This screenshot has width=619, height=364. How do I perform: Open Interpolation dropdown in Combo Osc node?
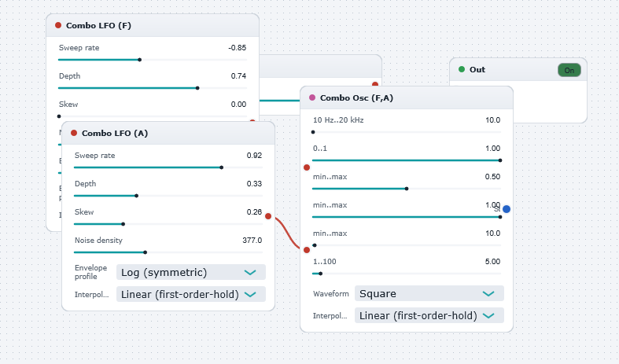coord(429,315)
